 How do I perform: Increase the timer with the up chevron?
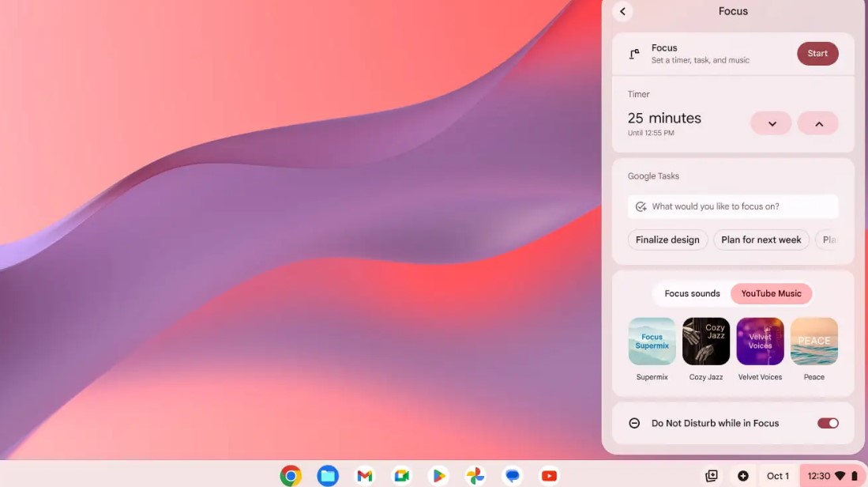point(818,123)
